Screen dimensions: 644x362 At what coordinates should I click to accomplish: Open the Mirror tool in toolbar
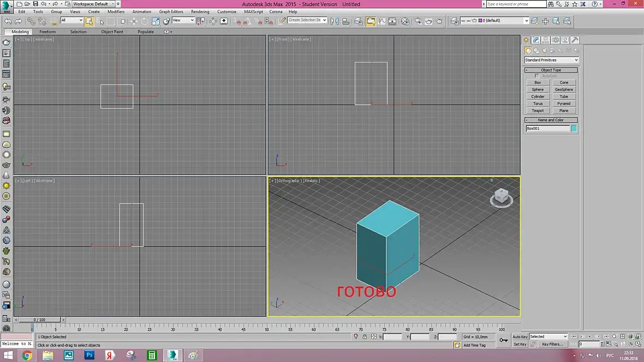tap(335, 21)
